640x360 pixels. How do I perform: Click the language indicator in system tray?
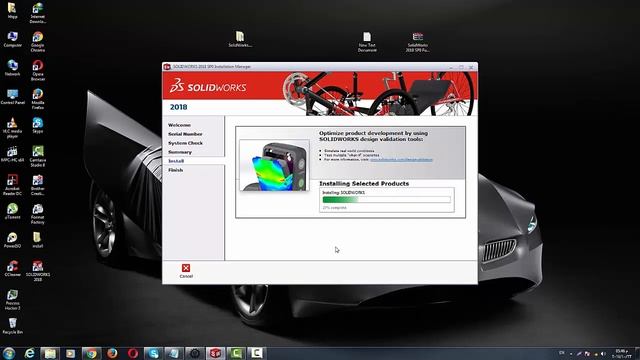562,353
